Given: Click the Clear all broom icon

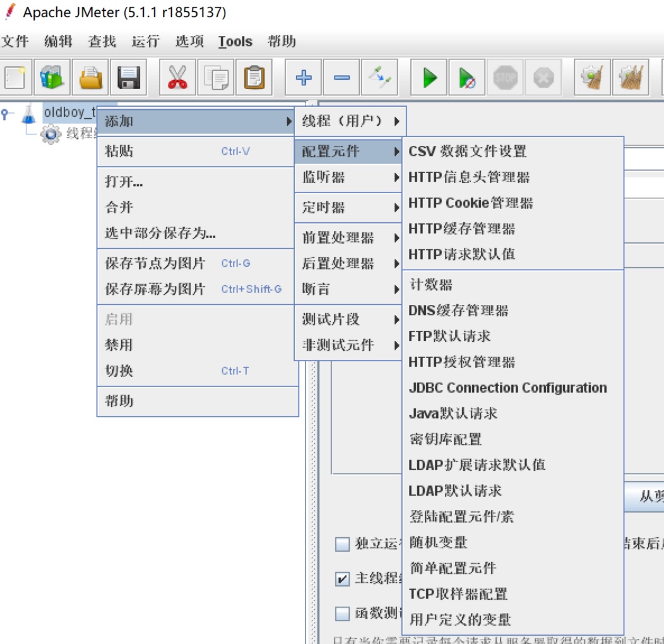Looking at the screenshot, I should tap(631, 78).
